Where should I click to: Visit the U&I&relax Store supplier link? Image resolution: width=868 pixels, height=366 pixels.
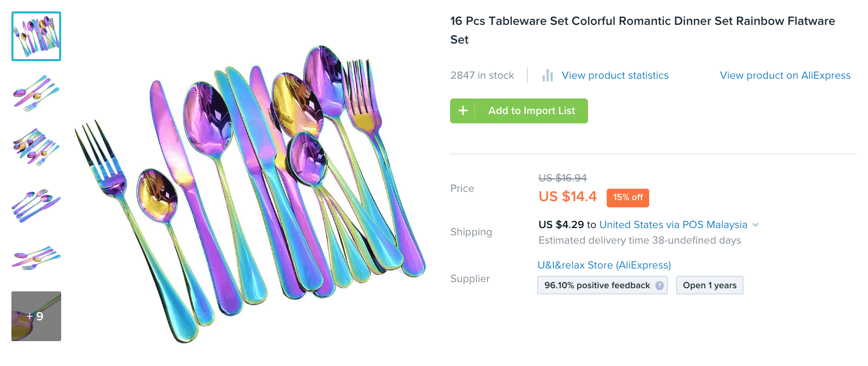click(604, 265)
